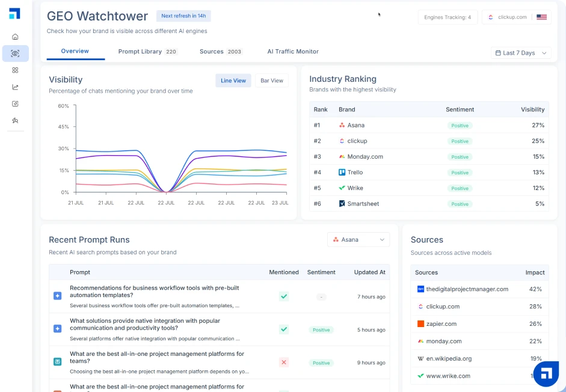This screenshot has height=392, width=566.
Task: Click the engine icon beside native integration prompt
Action: (57, 328)
